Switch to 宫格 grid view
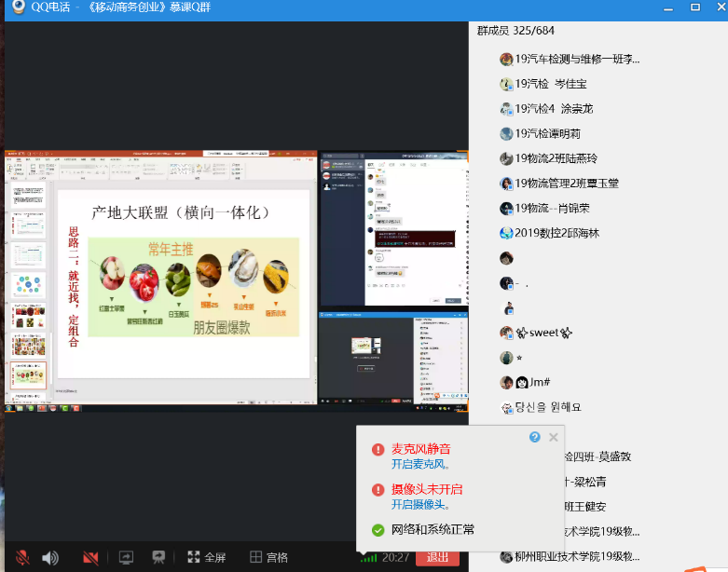The width and height of the screenshot is (728, 572). coord(268,557)
